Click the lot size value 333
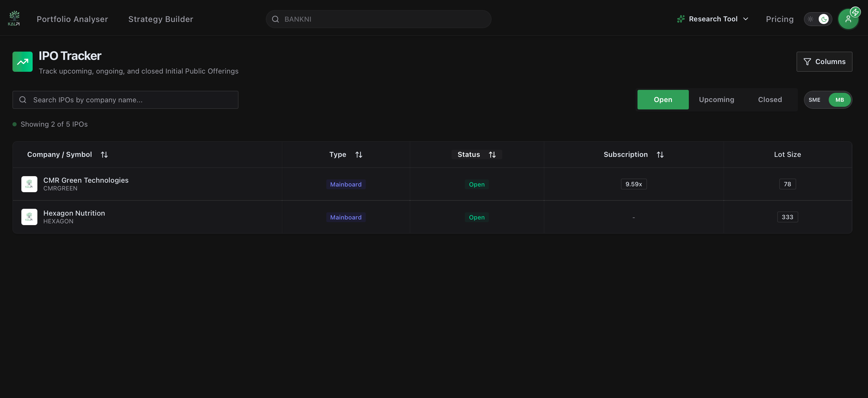Image resolution: width=868 pixels, height=398 pixels. coord(787,217)
